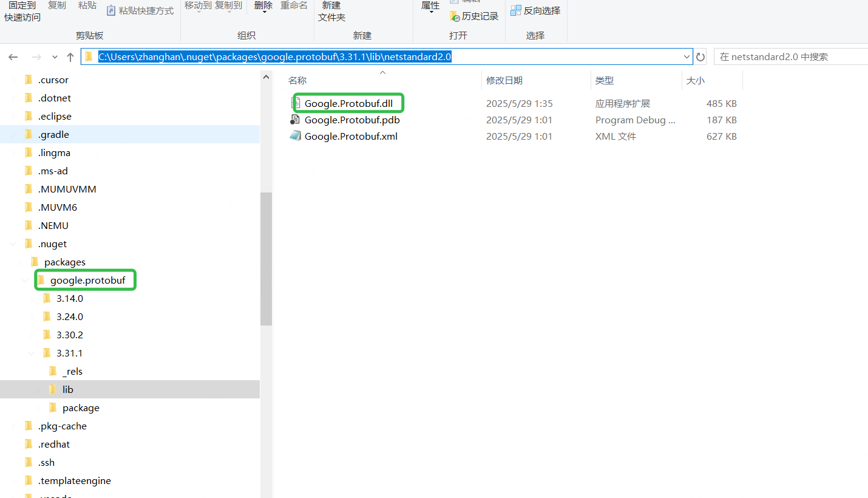Open the address bar history dropdown
The image size is (868, 498).
click(687, 56)
